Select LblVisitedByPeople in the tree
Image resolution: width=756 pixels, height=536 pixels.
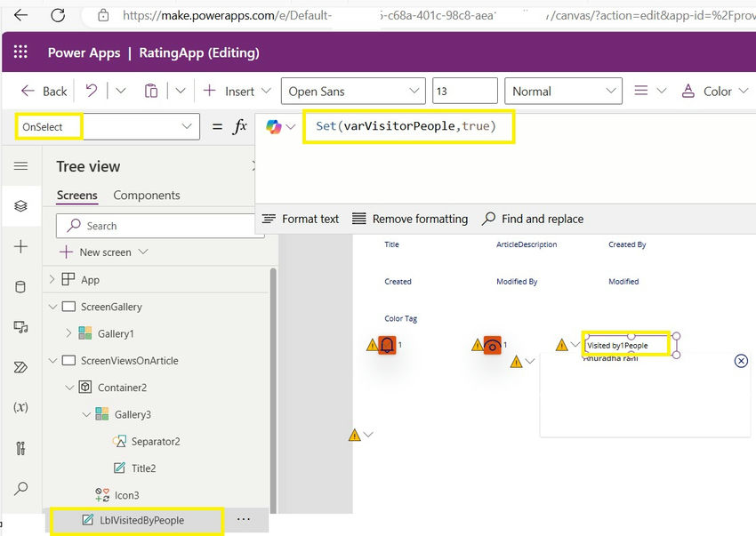pos(141,521)
